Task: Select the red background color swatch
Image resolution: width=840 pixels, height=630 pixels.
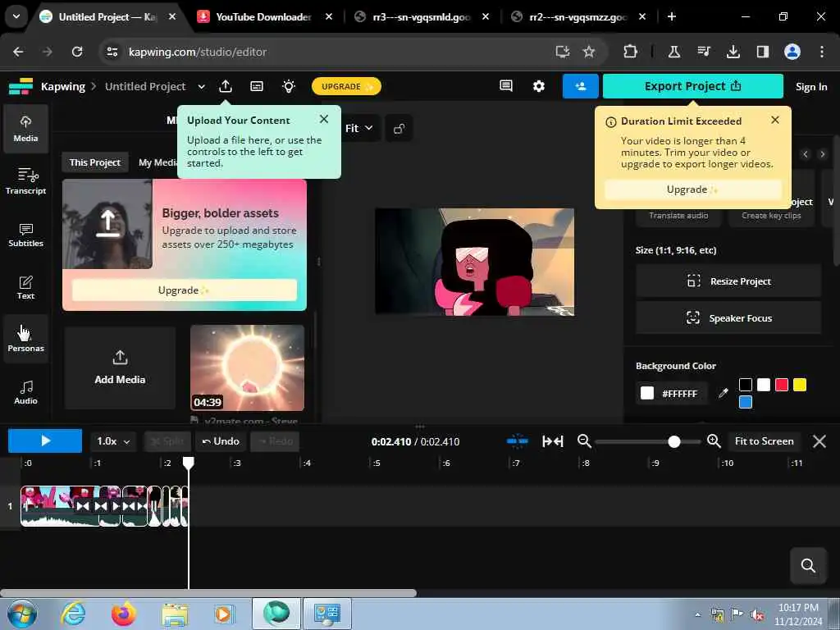Action: pos(782,385)
